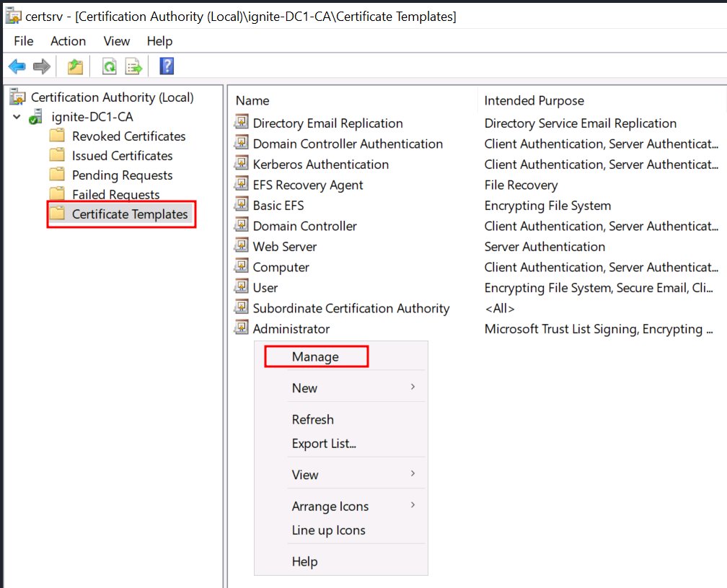Select the Kerberos Authentication template icon
The width and height of the screenshot is (727, 588).
pyautogui.click(x=240, y=164)
